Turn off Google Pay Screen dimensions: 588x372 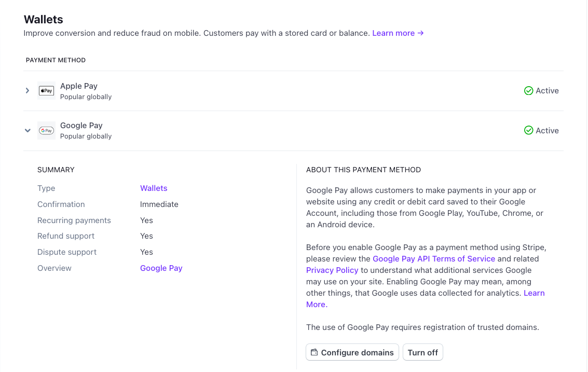pyautogui.click(x=422, y=352)
